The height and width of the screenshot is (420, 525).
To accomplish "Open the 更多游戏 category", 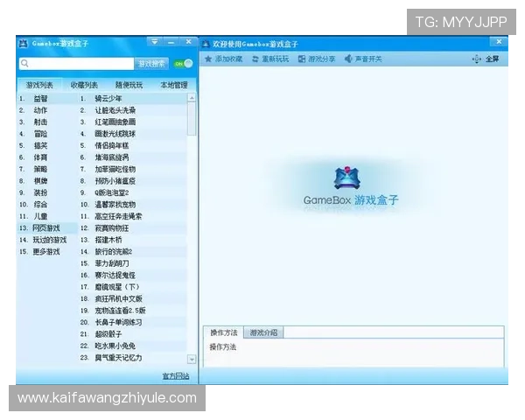I will click(48, 251).
